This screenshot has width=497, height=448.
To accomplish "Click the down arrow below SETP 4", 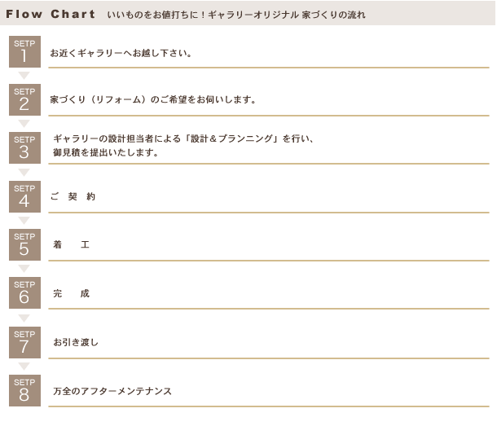I will click(24, 221).
